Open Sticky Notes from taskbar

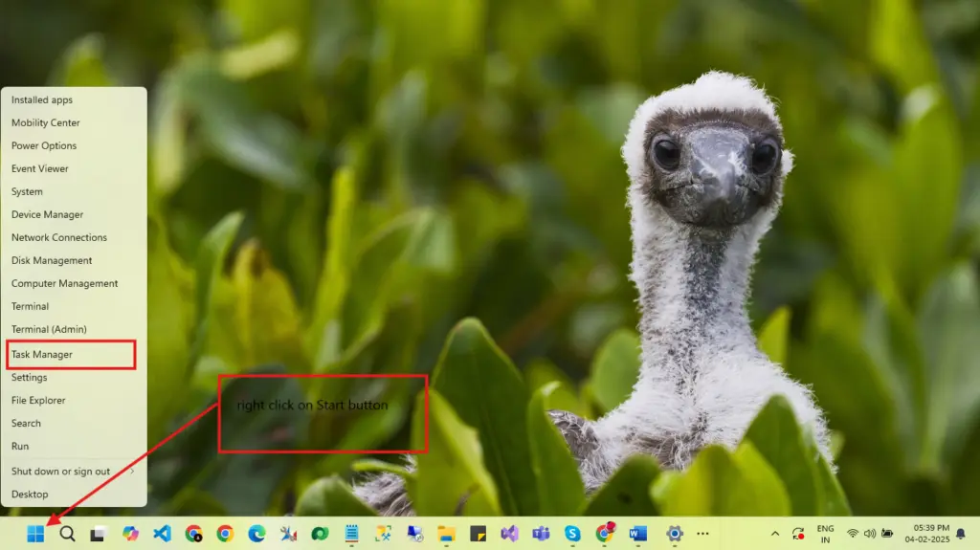coord(478,533)
